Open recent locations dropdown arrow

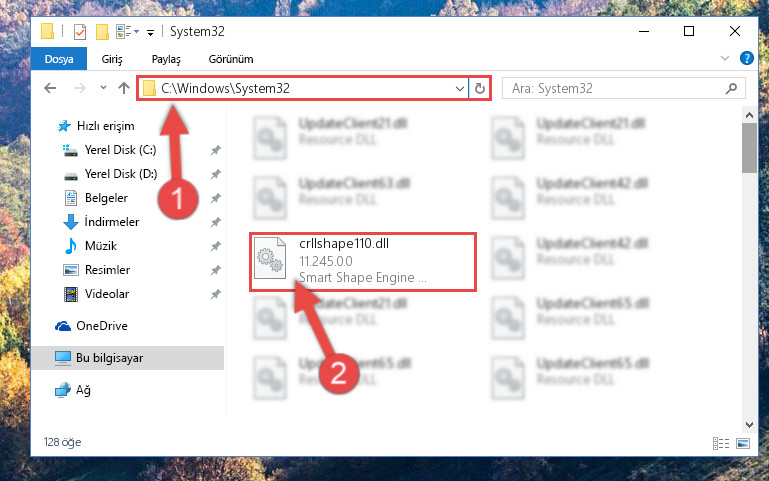point(103,88)
